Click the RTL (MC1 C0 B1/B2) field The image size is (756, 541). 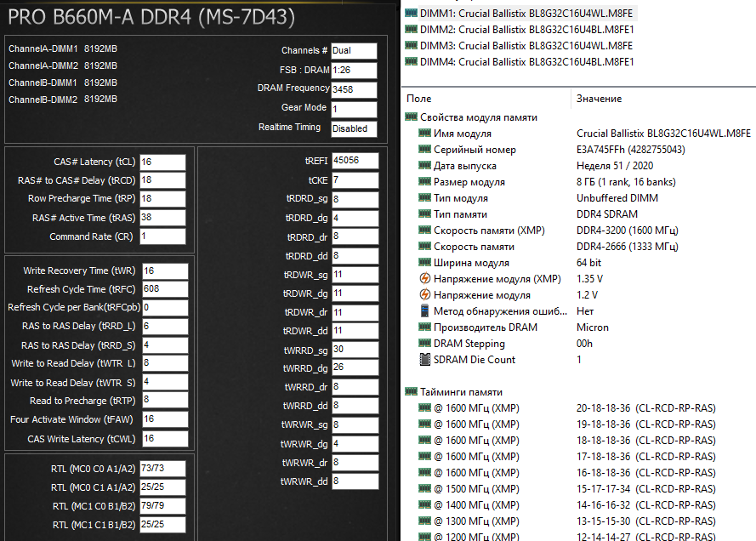162,506
